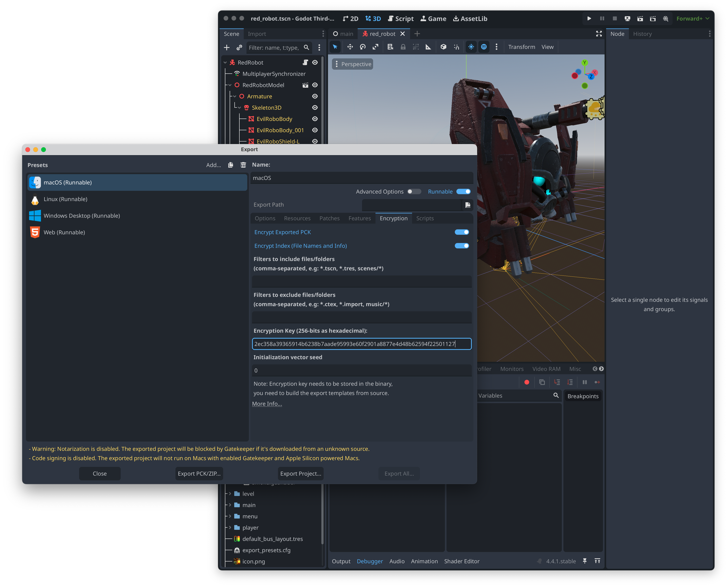Viewport: 728px width, 587px height.
Task: Open the movie maker mode icon
Action: pos(665,19)
